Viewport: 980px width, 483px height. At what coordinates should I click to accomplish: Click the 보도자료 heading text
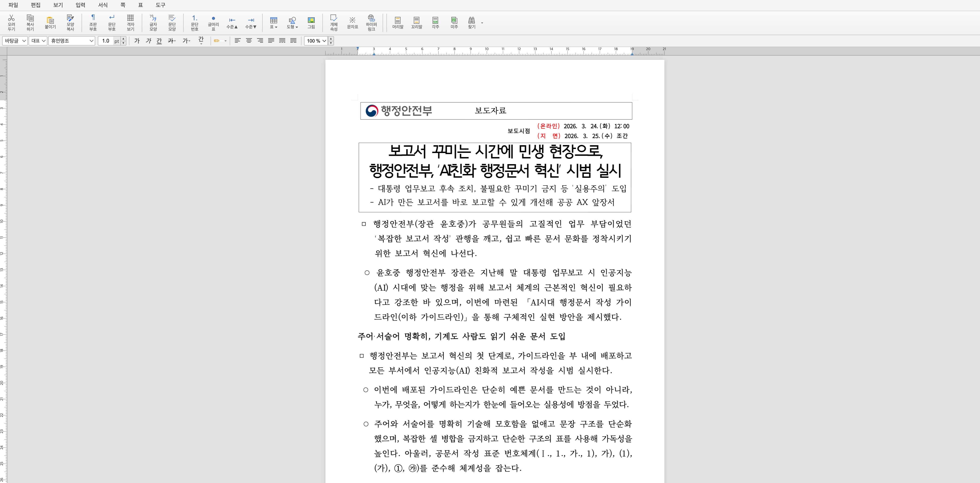coord(490,110)
